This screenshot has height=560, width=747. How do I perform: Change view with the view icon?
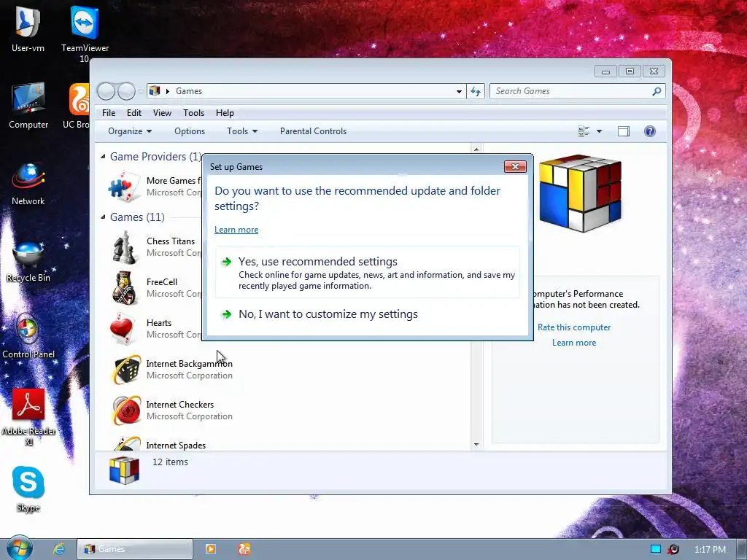pyautogui.click(x=584, y=131)
